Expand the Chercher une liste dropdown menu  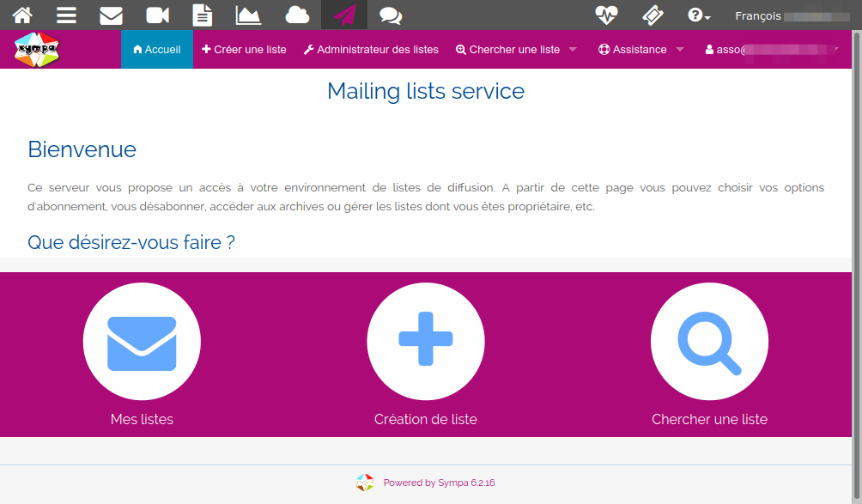[x=516, y=50]
